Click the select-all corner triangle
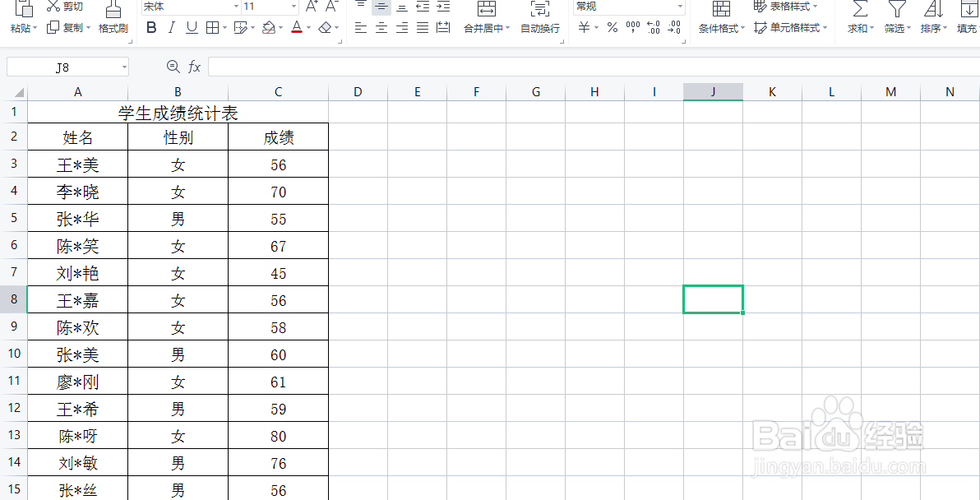The height and width of the screenshot is (500, 980). [x=19, y=92]
